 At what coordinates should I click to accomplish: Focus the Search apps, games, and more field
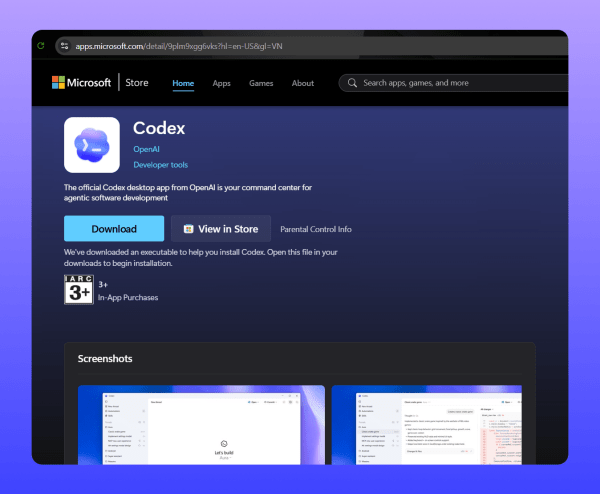coord(453,83)
